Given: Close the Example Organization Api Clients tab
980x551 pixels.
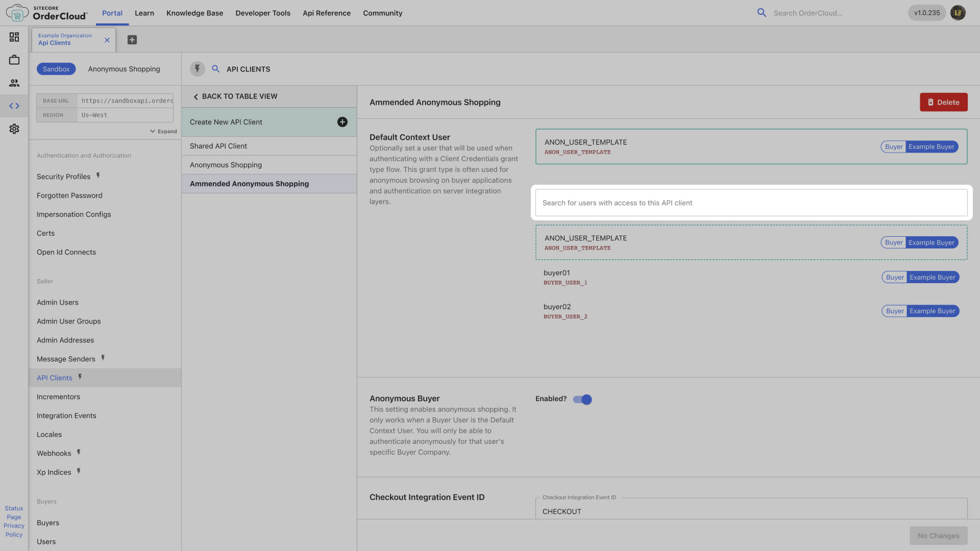Looking at the screenshot, I should (107, 40).
